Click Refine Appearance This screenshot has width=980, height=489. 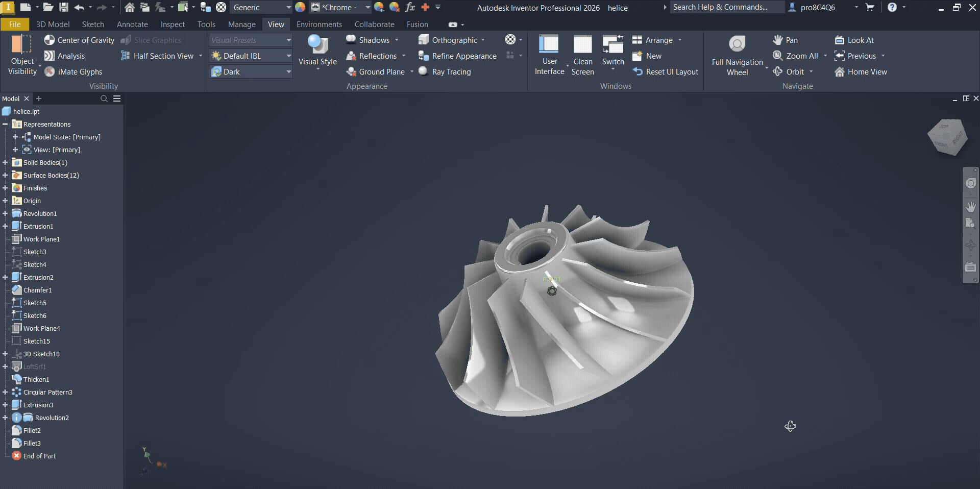[x=457, y=56]
